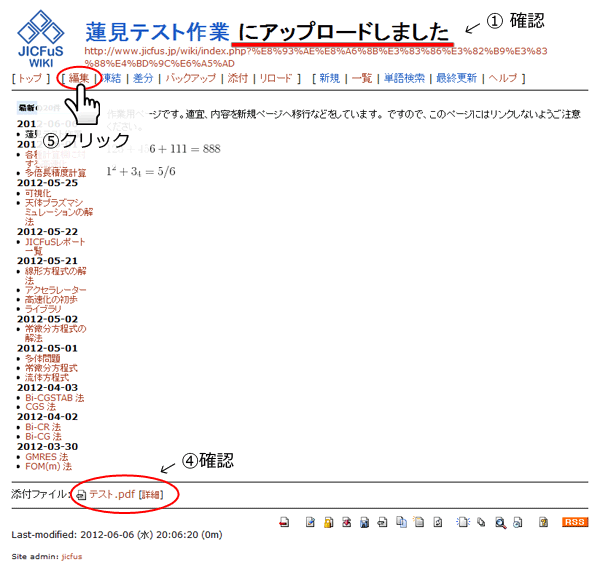Open バックアップ in the top navigation menu
The image size is (600, 566).
pyautogui.click(x=190, y=78)
